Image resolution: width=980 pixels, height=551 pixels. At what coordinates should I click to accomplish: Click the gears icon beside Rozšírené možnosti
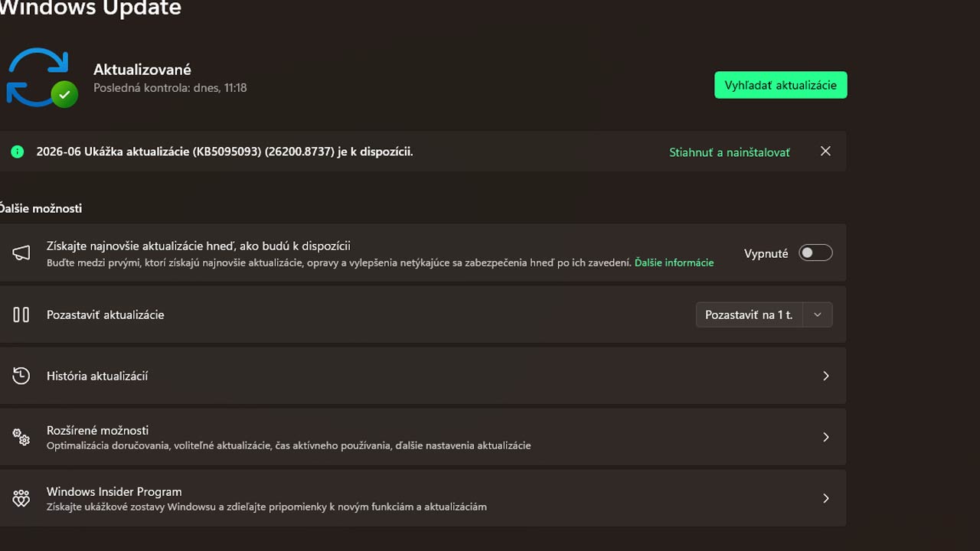coord(21,437)
